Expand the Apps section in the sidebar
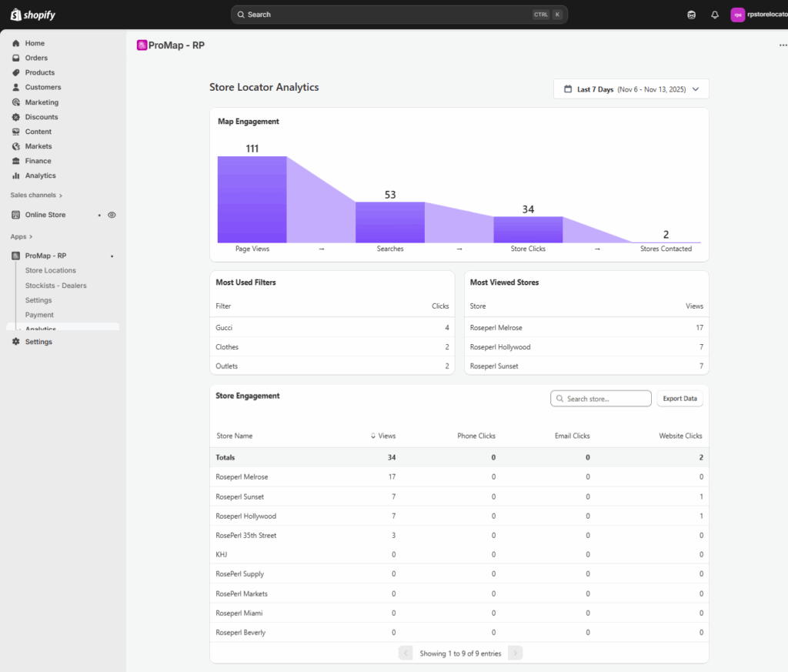This screenshot has height=672, width=788. click(22, 237)
